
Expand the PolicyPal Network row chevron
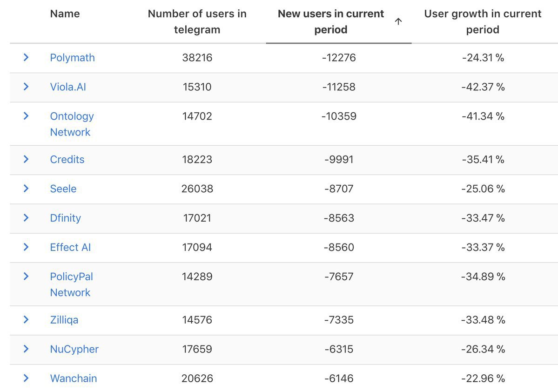26,276
